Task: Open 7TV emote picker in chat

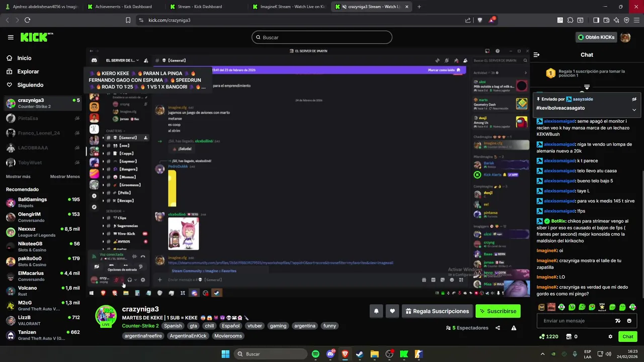Action: [x=618, y=321]
